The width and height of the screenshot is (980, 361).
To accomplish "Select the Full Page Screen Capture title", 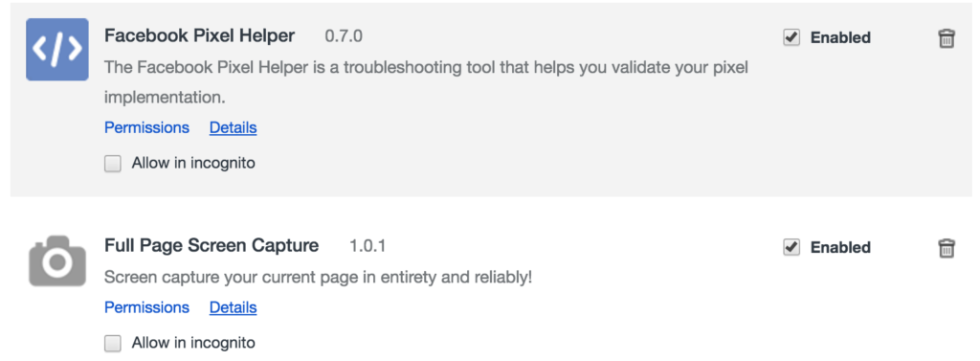I will (x=212, y=246).
